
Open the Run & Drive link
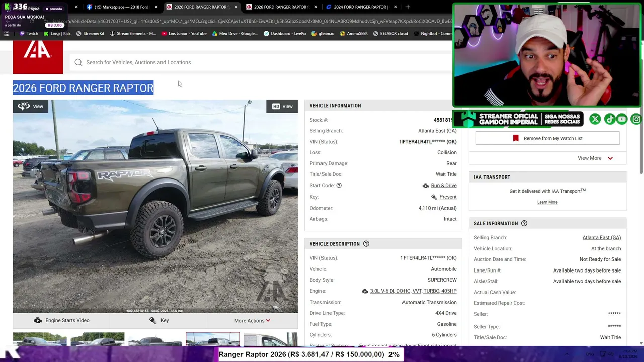(444, 186)
